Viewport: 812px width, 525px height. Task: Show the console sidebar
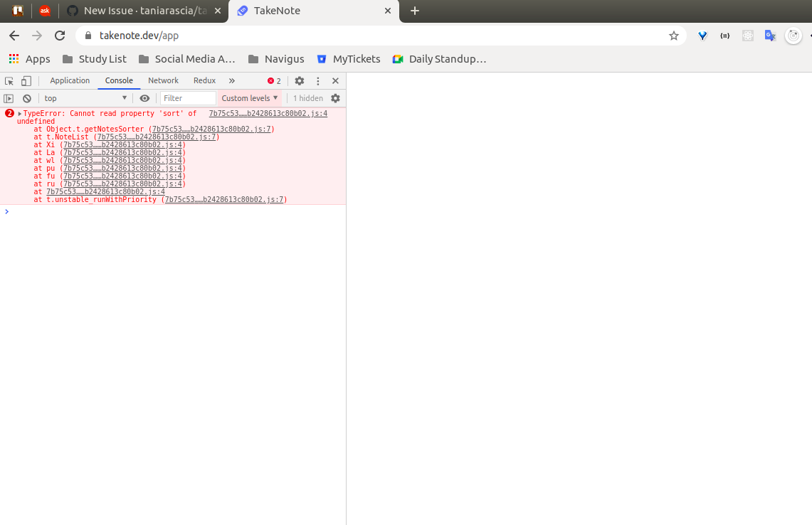[8, 97]
